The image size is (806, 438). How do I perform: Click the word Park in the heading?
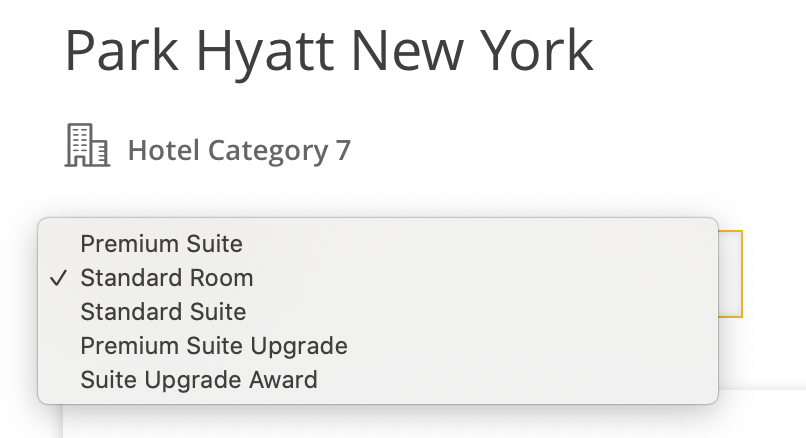pos(122,50)
